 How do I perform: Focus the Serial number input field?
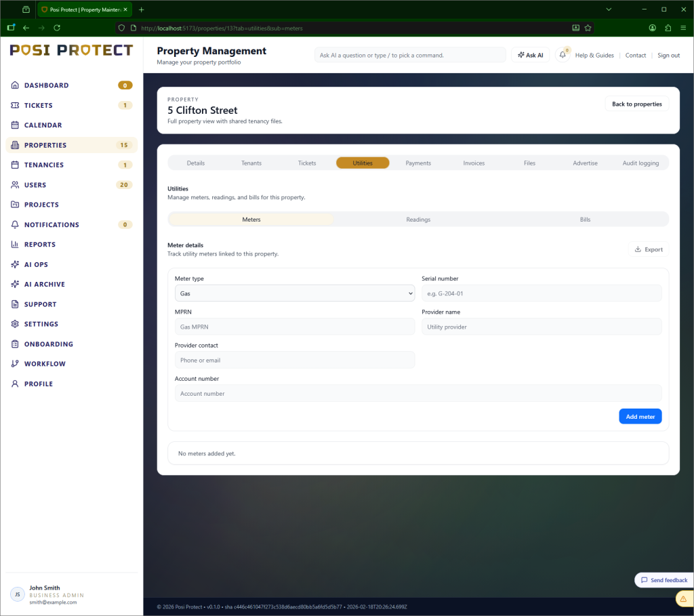click(x=541, y=293)
